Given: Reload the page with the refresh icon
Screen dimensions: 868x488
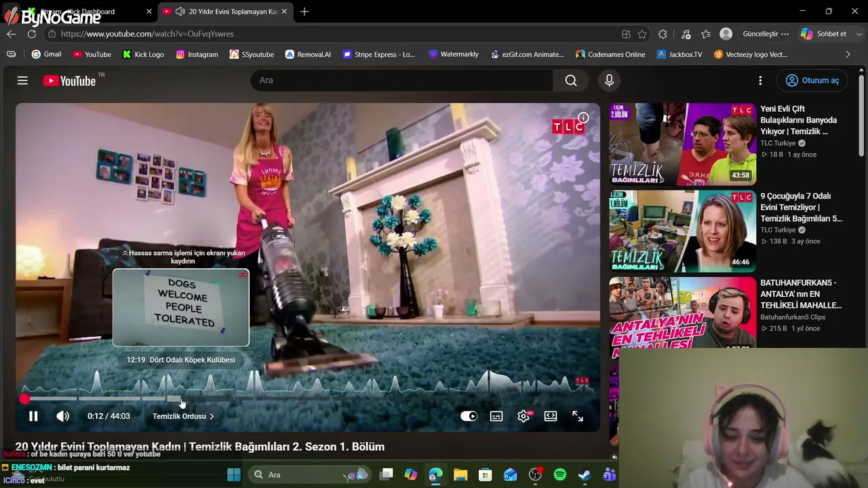Looking at the screenshot, I should coord(31,34).
